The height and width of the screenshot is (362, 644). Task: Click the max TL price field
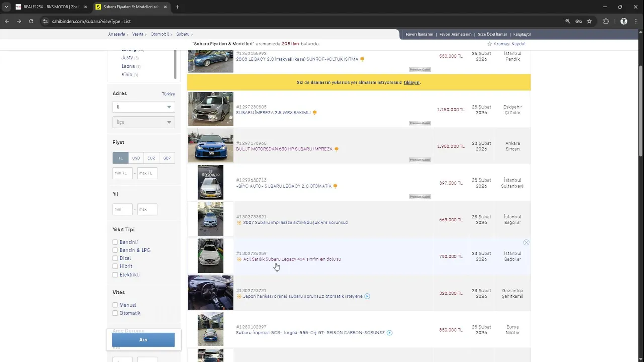click(x=147, y=173)
